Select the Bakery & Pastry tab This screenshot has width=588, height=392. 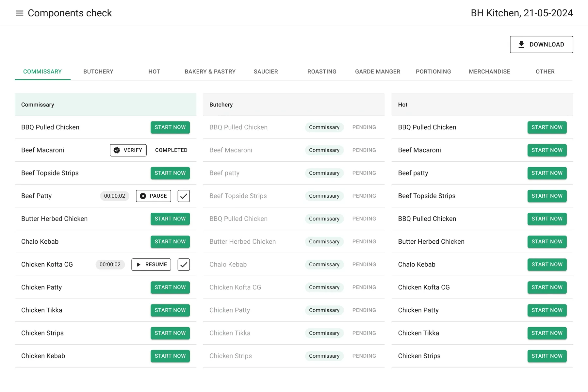click(x=210, y=72)
